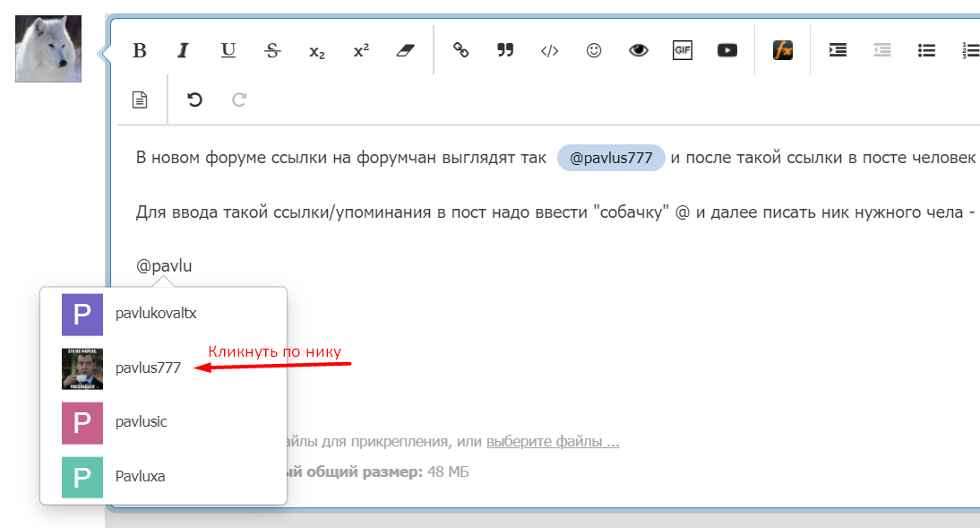
Task: Apply strikethrough formatting
Action: [x=272, y=51]
